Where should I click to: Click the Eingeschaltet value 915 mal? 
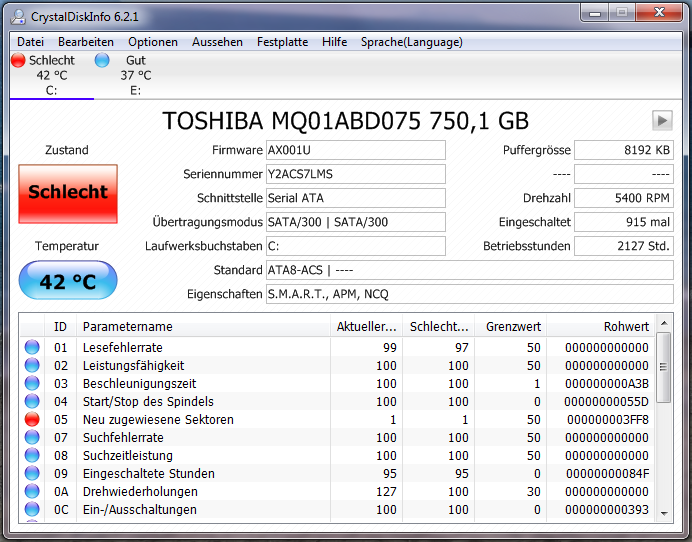[624, 222]
